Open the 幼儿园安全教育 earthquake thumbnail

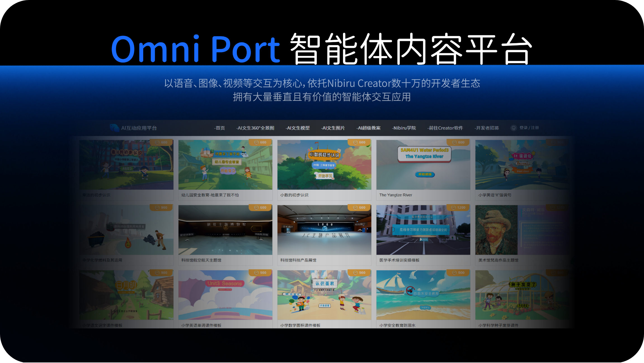coord(225,165)
